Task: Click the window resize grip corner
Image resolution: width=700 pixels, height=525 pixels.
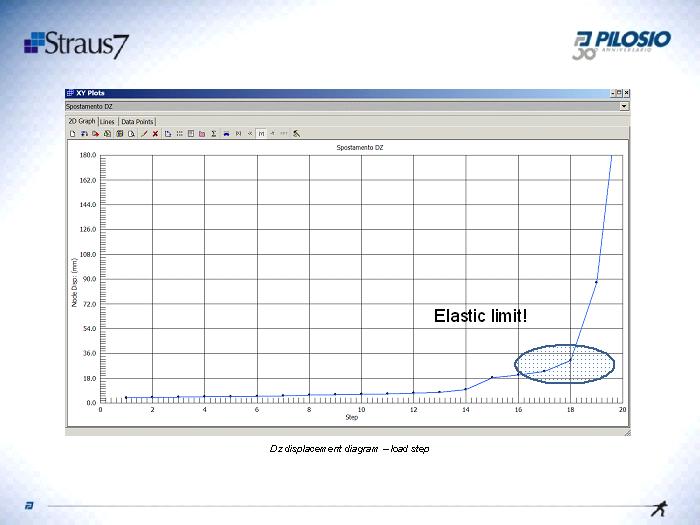Action: pos(627,432)
